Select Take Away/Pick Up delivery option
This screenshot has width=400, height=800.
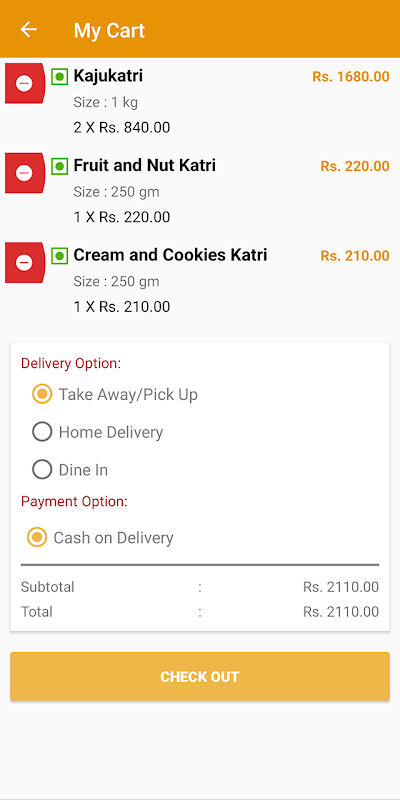point(115,394)
